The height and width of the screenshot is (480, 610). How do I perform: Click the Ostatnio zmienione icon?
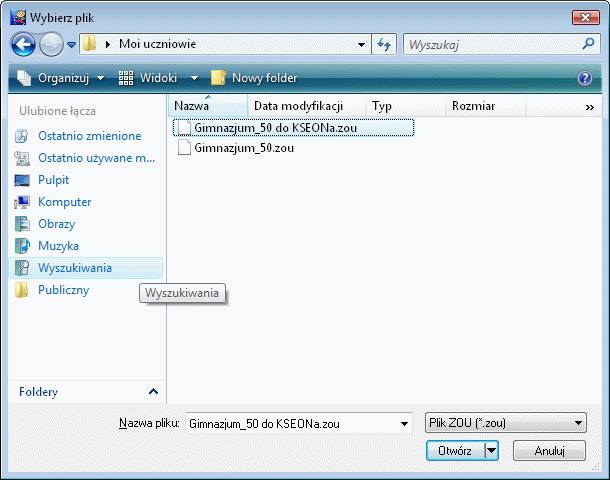(x=22, y=136)
